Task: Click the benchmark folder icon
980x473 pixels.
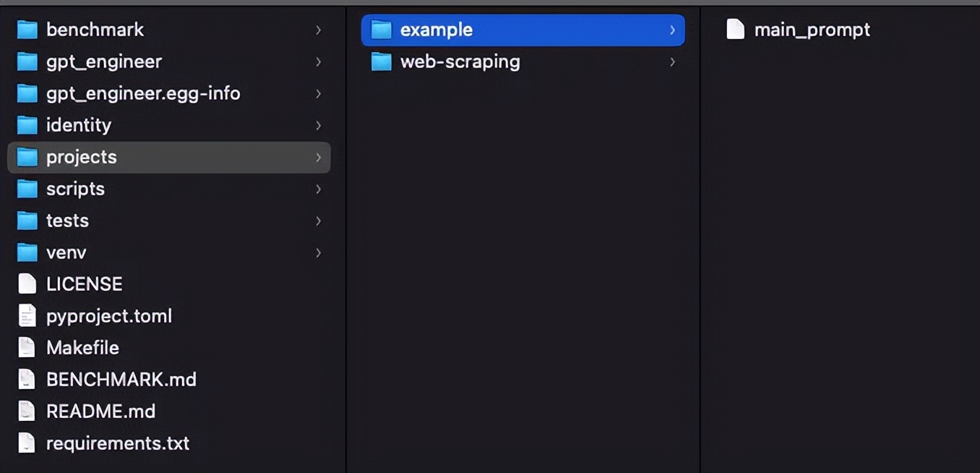Action: [27, 30]
